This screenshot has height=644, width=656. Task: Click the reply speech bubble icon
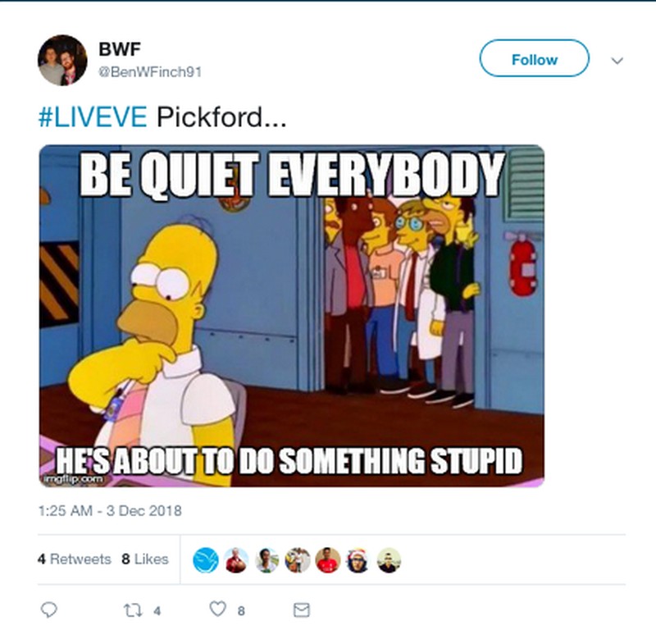48,610
